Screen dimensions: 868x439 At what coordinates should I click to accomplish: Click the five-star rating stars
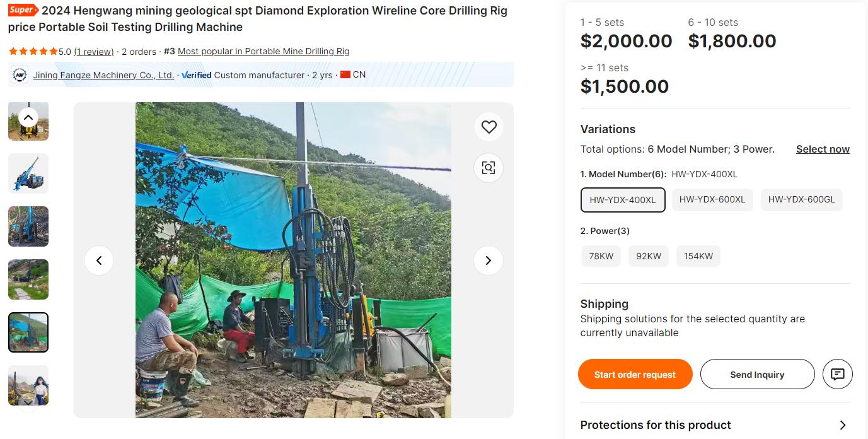(33, 52)
